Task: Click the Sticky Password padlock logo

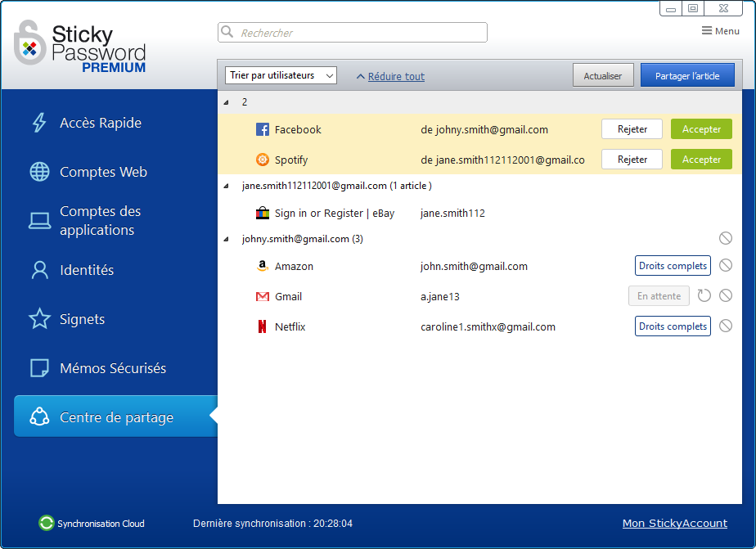Action: tap(30, 43)
